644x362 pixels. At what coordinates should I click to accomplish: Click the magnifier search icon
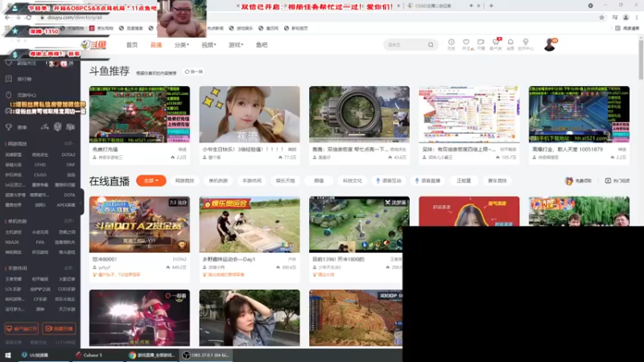pyautogui.click(x=431, y=45)
